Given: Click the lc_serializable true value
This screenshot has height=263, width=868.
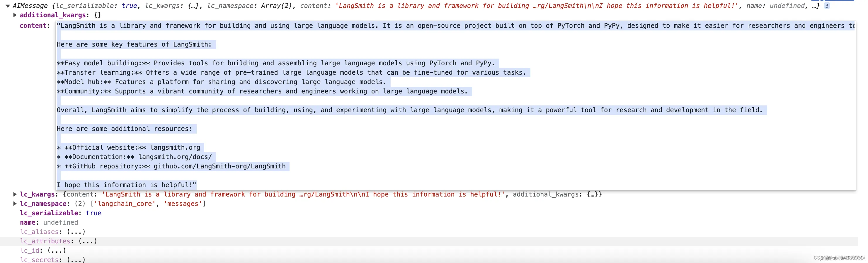Looking at the screenshot, I should 94,213.
